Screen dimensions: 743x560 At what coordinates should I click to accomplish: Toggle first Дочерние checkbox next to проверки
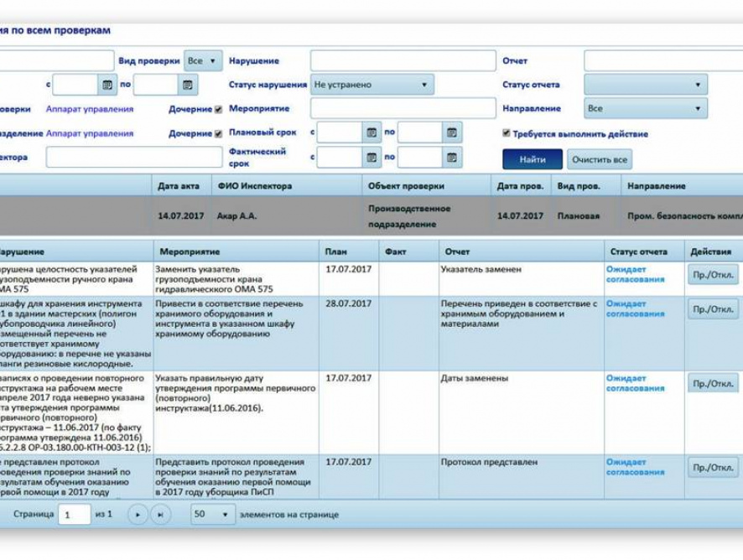pos(218,110)
